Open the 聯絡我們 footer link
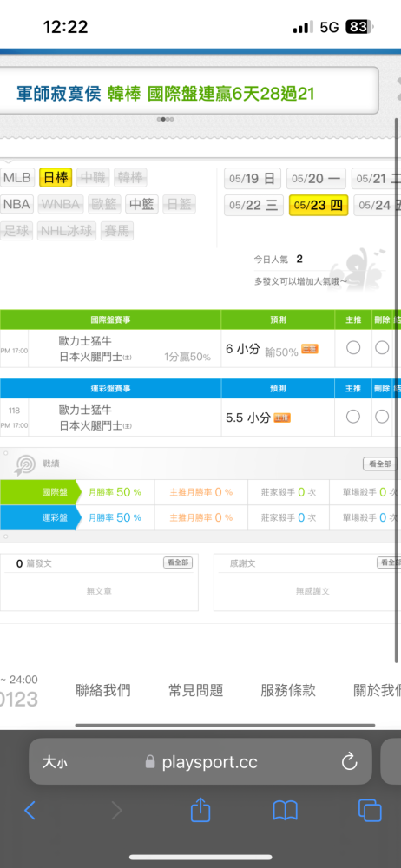This screenshot has height=868, width=401. click(103, 690)
